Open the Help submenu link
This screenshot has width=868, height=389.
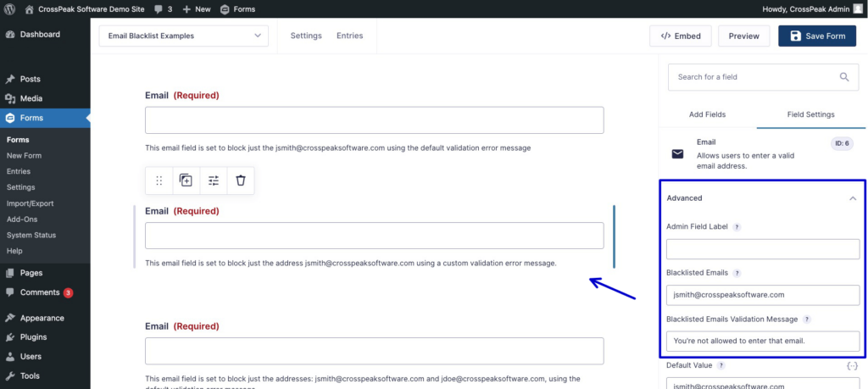tap(14, 251)
